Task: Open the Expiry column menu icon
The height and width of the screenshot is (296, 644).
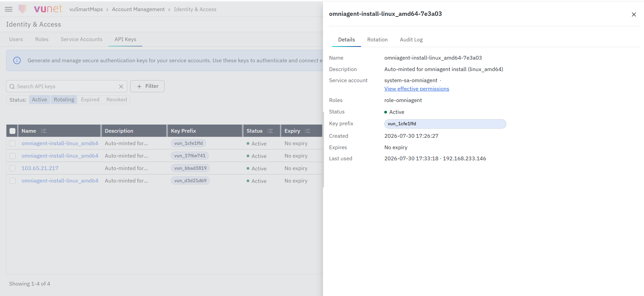Action: (x=308, y=131)
